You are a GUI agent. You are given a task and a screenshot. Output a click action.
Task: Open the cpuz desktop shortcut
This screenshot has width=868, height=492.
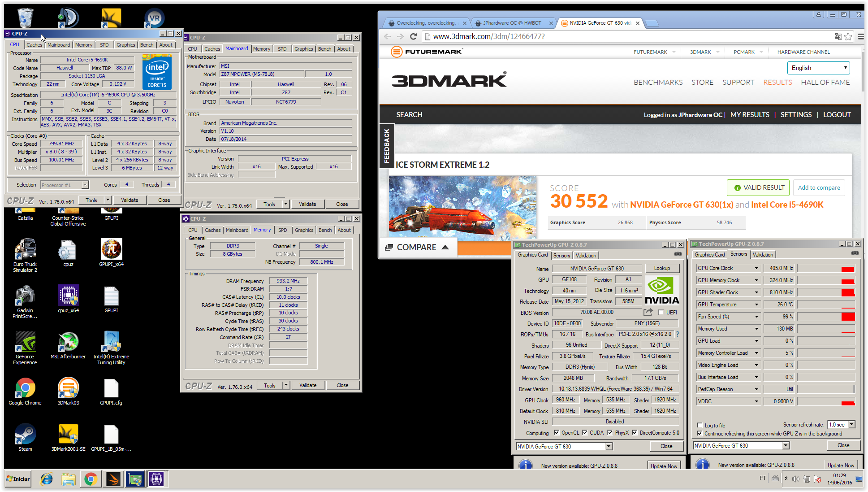68,254
